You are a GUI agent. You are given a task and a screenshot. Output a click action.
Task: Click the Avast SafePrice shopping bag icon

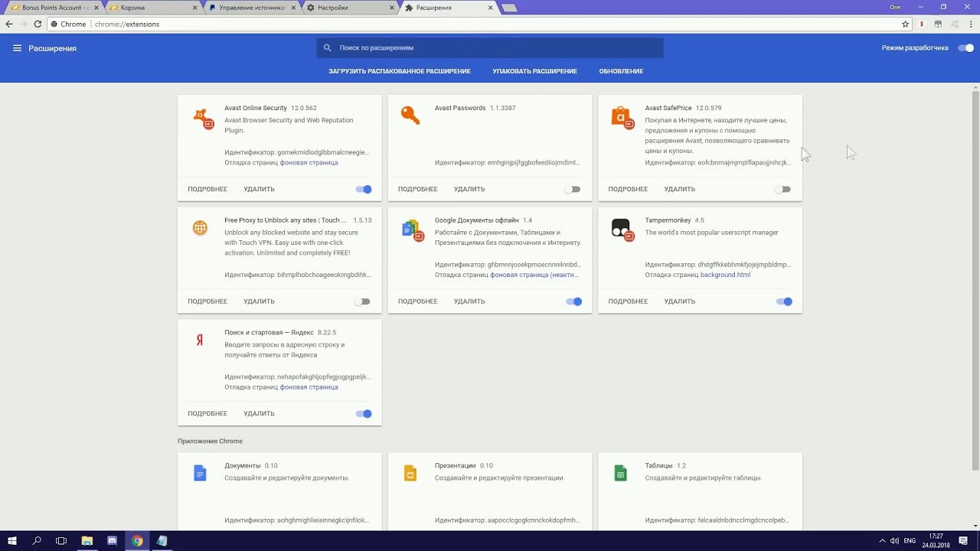[x=622, y=118]
